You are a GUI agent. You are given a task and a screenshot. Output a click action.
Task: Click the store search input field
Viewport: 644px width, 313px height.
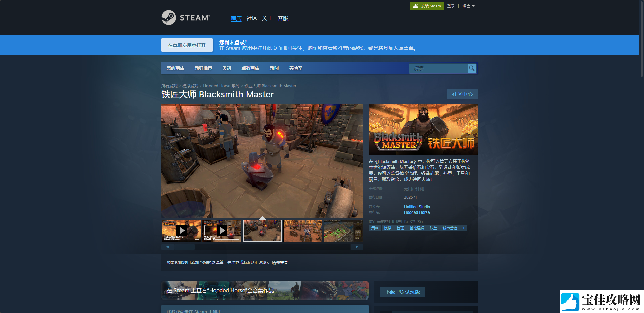pyautogui.click(x=438, y=68)
